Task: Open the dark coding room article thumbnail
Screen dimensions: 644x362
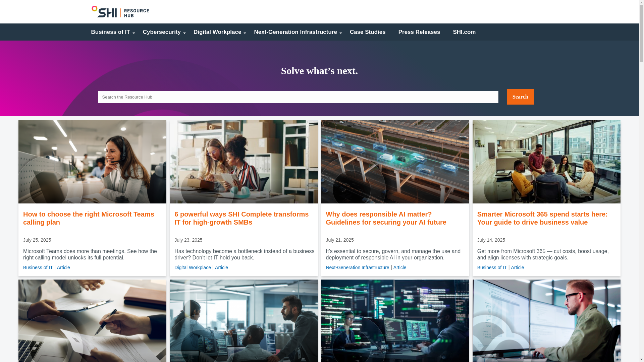Action: coord(395,321)
